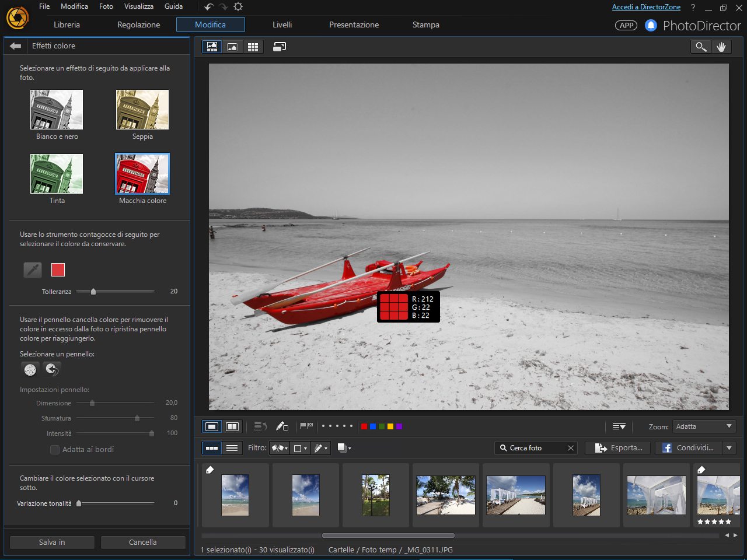Open the Zoom Adatta dropdown
The width and height of the screenshot is (747, 560).
click(x=704, y=426)
